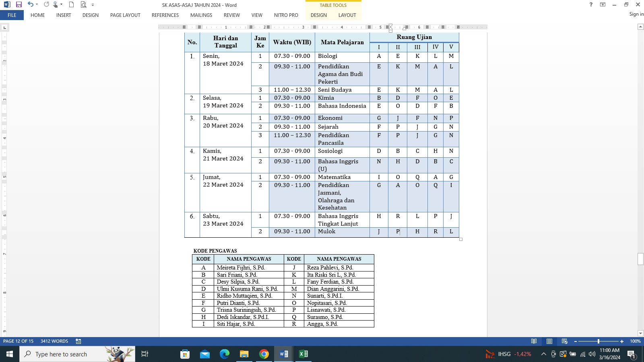
Task: Click the 3412 WORDS count
Action: [54, 341]
